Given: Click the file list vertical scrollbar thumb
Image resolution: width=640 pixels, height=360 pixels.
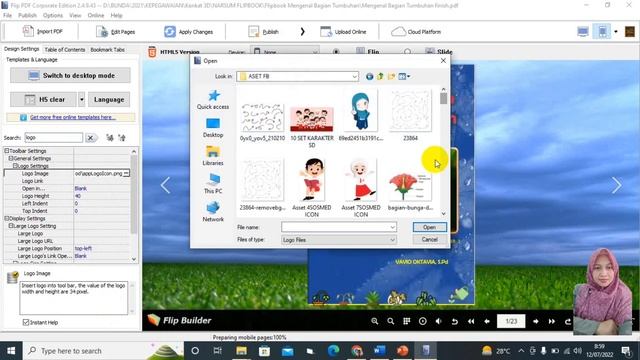Looking at the screenshot, I should [x=443, y=98].
